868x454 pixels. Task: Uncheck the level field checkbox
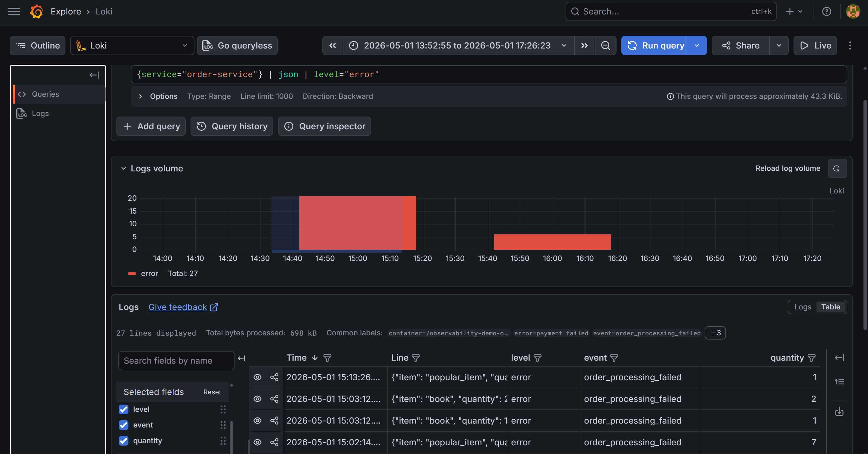[x=124, y=409]
